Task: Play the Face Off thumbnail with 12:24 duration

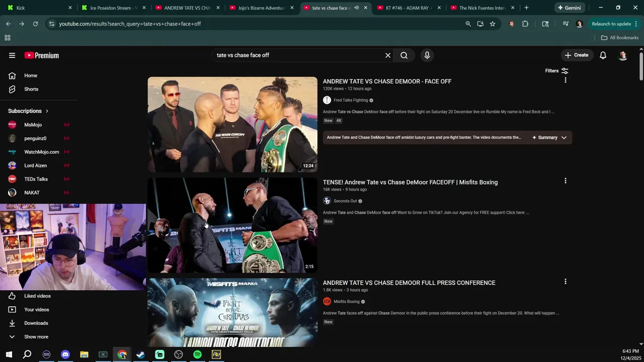Action: [x=232, y=125]
